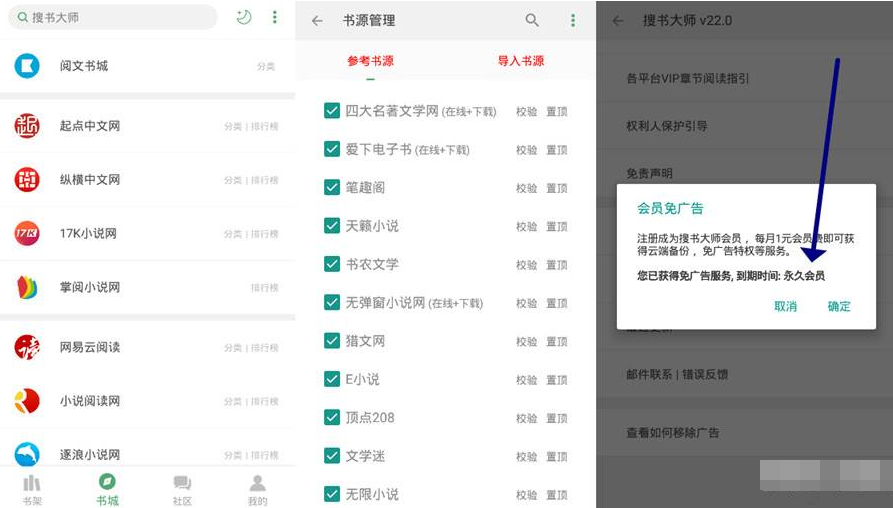Open 各平台VIP章节阅读指引 entry

tap(745, 79)
